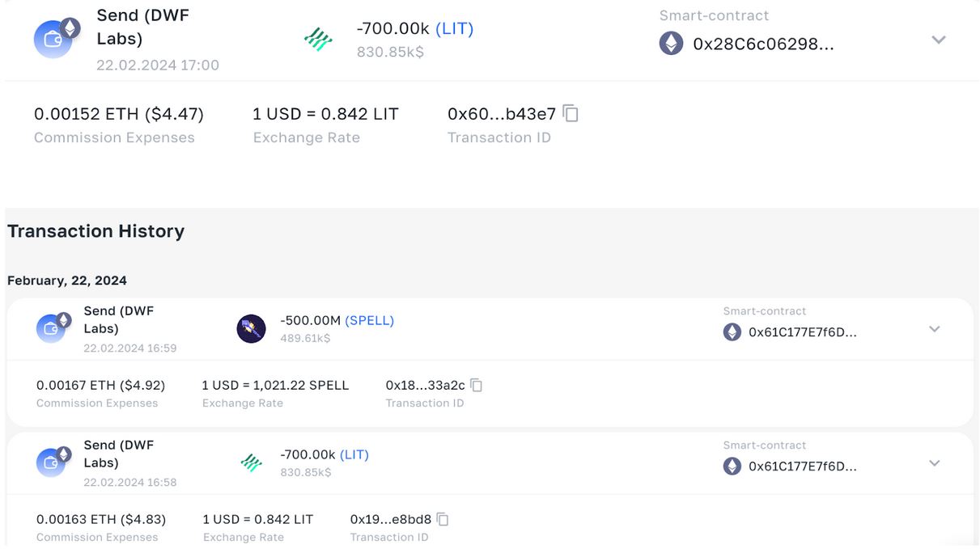Collapse the 17:00 LIT transaction chevron
This screenshot has height=549, width=980.
[x=939, y=40]
